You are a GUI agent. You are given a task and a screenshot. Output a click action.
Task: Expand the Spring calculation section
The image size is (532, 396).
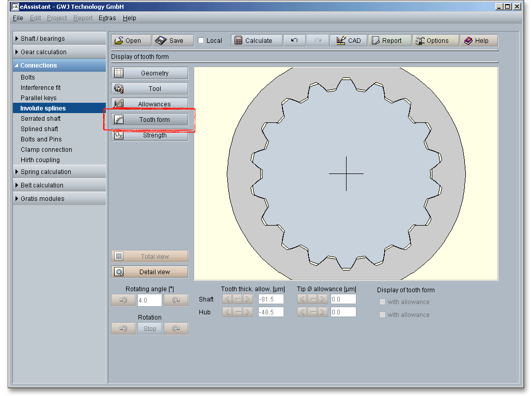click(45, 172)
